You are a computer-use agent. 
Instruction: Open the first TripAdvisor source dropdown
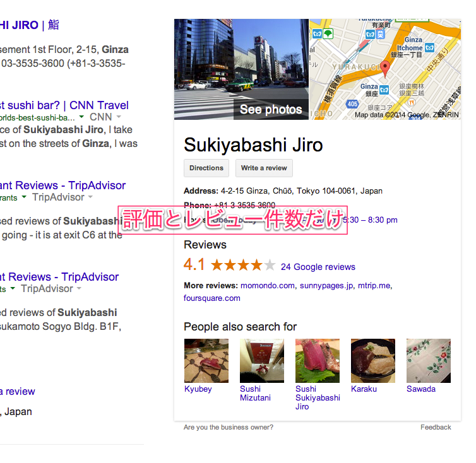[90, 197]
